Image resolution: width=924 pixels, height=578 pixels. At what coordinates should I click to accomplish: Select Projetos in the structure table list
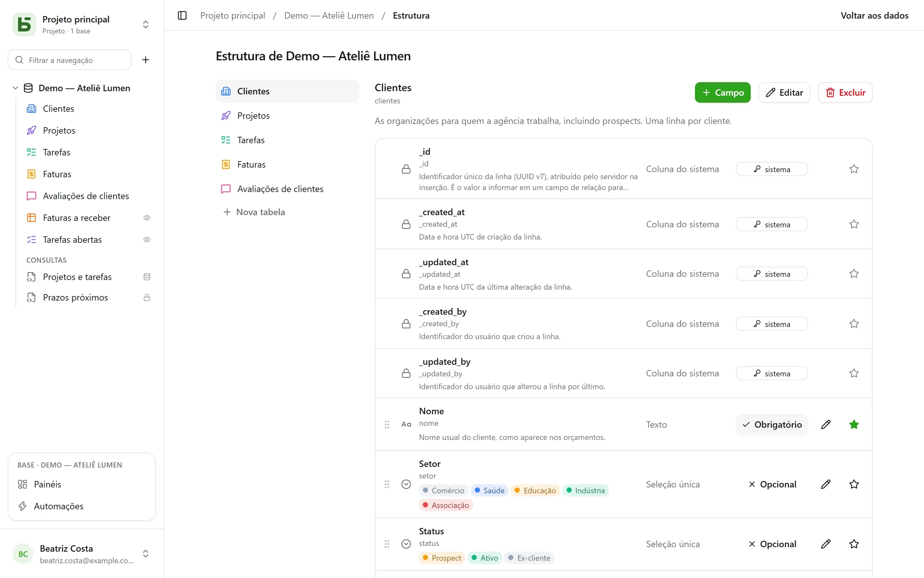pyautogui.click(x=287, y=116)
